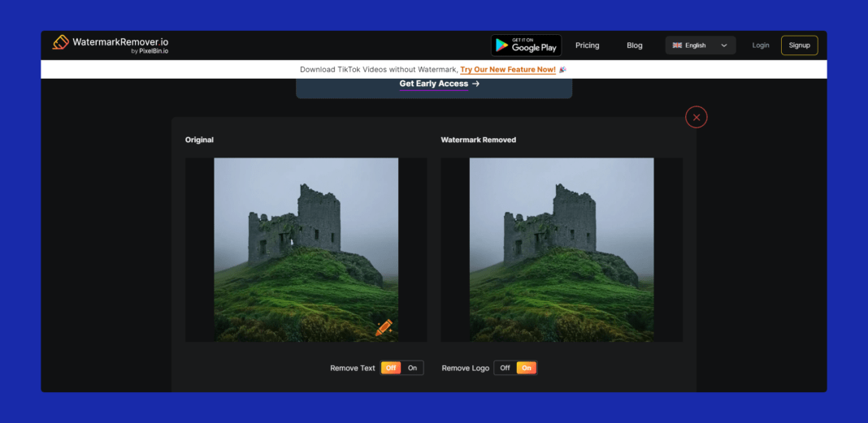The width and height of the screenshot is (868, 423).
Task: Click the UK flag language icon
Action: (677, 45)
